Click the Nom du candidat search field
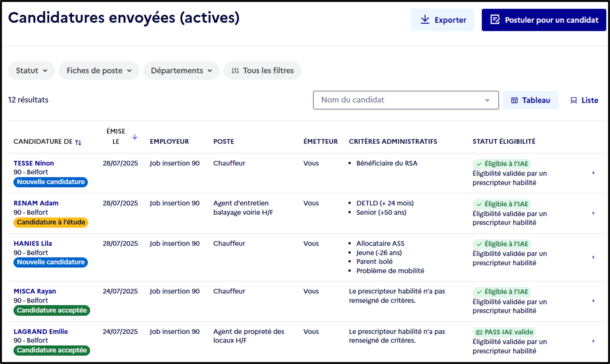The image size is (610, 364). [x=406, y=100]
